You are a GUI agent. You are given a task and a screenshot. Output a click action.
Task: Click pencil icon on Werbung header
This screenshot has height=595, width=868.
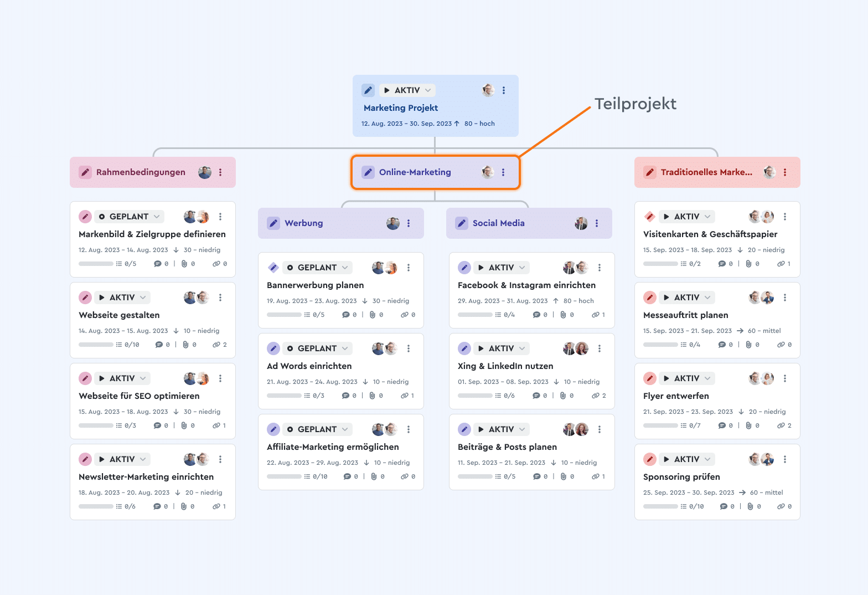tap(273, 223)
